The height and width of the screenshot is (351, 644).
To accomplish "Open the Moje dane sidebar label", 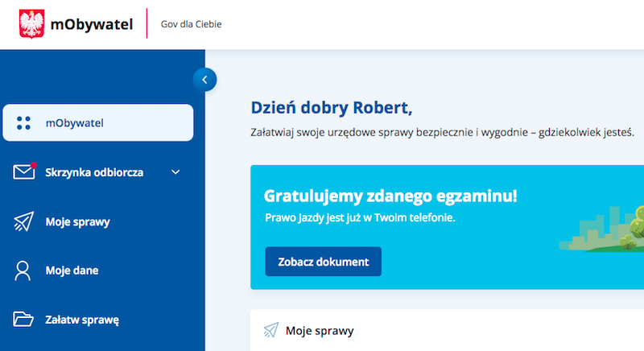I will [72, 270].
